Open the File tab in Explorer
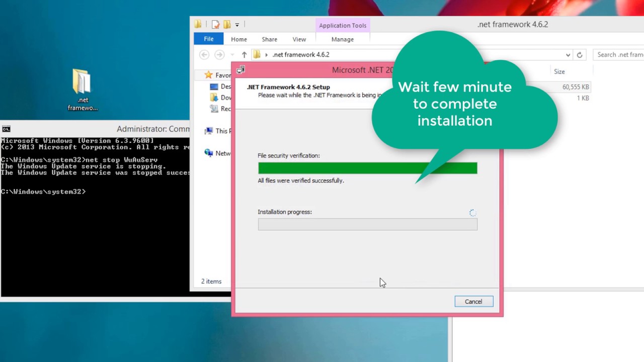The height and width of the screenshot is (362, 644). coord(208,39)
